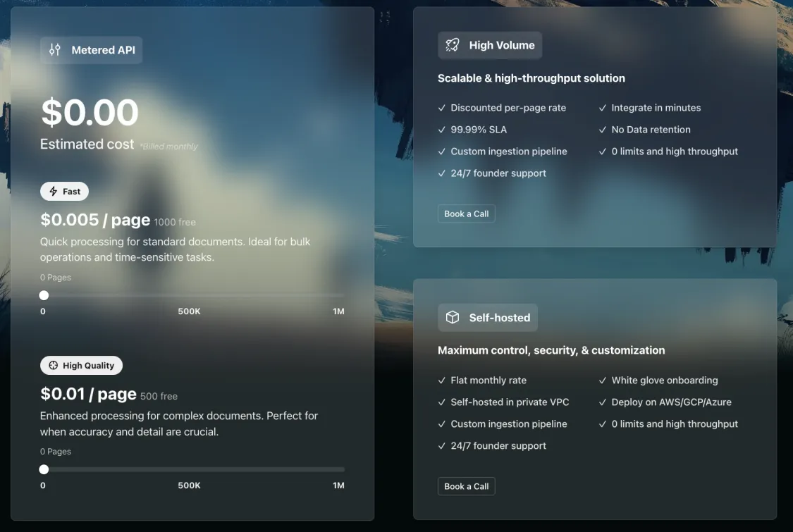The width and height of the screenshot is (793, 532).
Task: Click the cube icon in Self-hosted badge
Action: coord(453,318)
